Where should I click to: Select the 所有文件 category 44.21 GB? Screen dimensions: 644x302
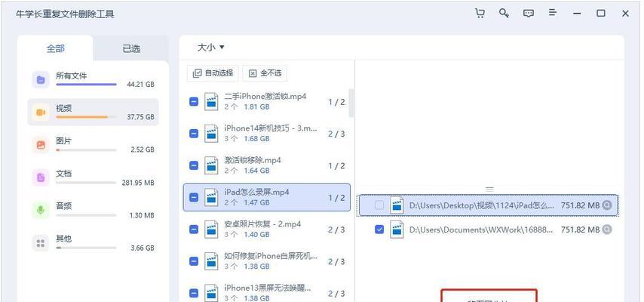click(x=94, y=79)
